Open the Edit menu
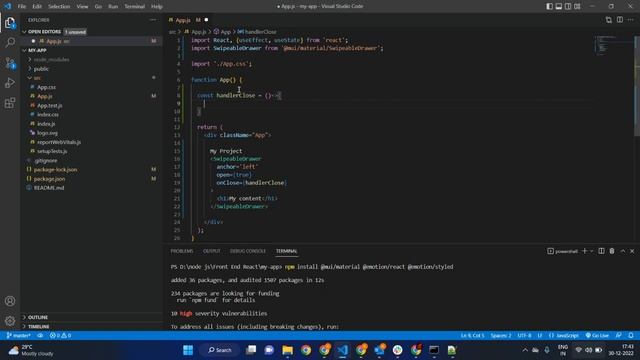Image resolution: width=640 pixels, height=360 pixels. 37,7
